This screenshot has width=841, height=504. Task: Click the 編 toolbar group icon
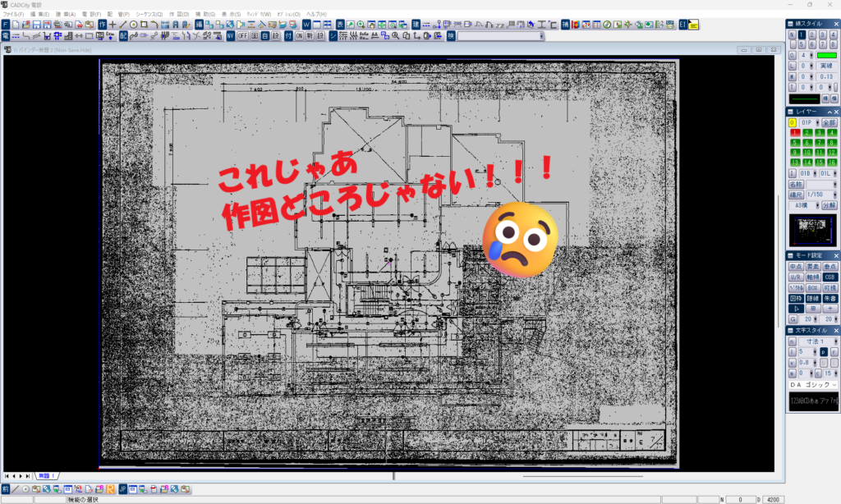click(199, 25)
